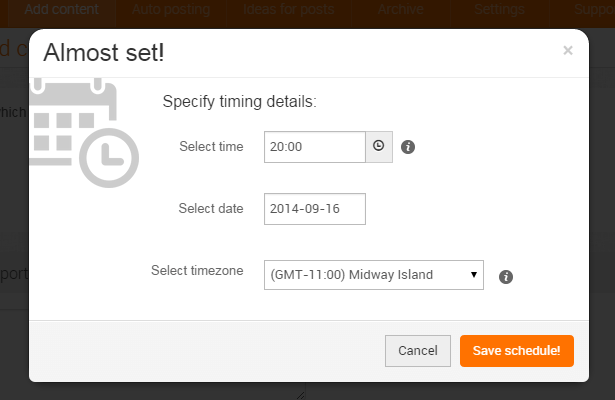615x400 pixels.
Task: Click the Select date label
Action: pyautogui.click(x=211, y=208)
